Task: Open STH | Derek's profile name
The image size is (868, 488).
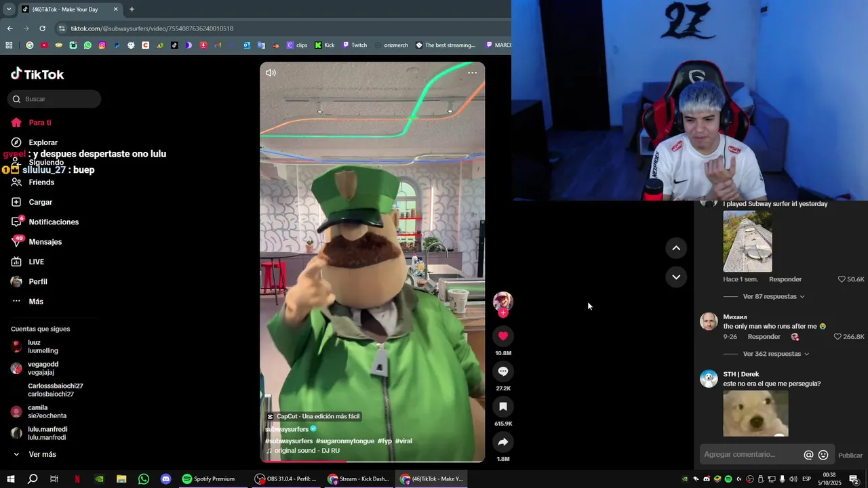Action: pos(741,374)
